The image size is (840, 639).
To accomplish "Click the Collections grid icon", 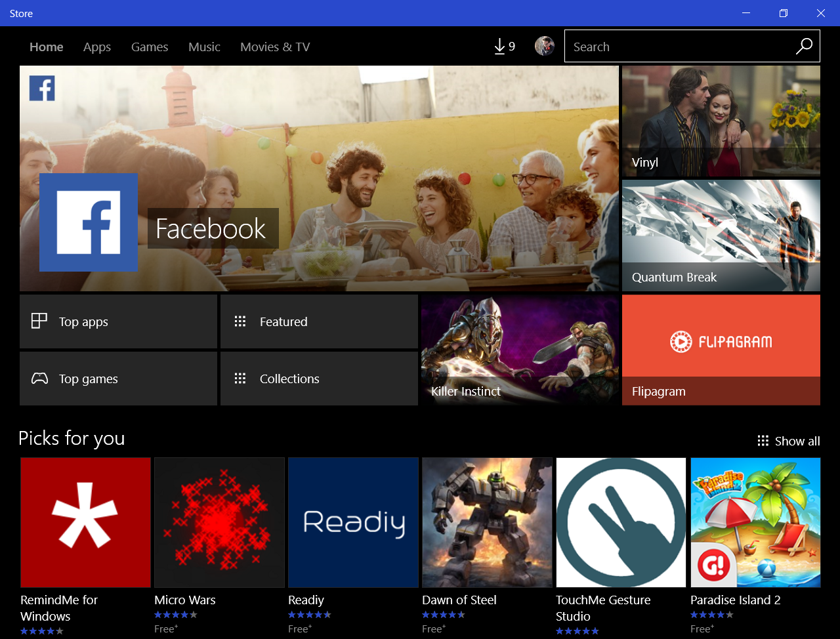I will tap(240, 379).
